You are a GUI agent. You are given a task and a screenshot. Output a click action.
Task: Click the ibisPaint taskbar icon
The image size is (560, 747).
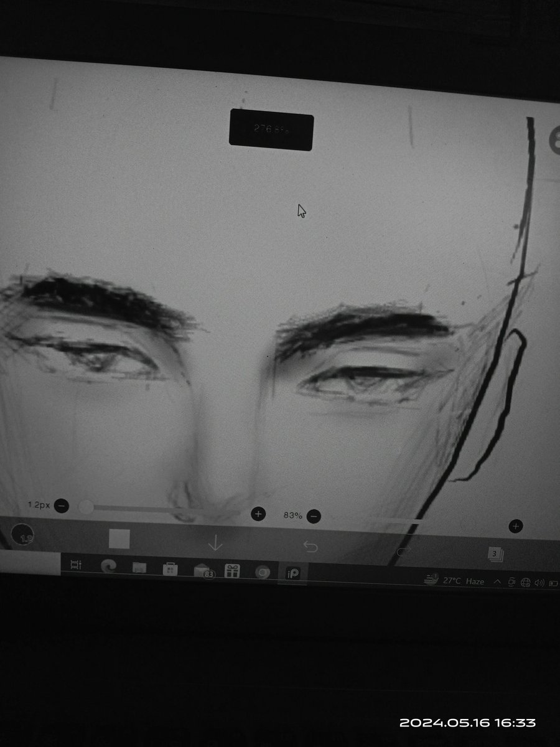pos(292,573)
